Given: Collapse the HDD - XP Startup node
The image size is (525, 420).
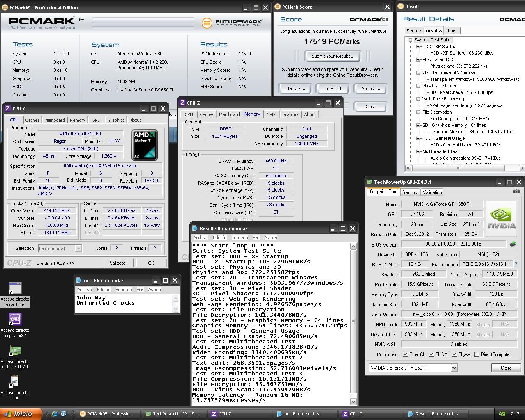Looking at the screenshot, I should [x=418, y=46].
